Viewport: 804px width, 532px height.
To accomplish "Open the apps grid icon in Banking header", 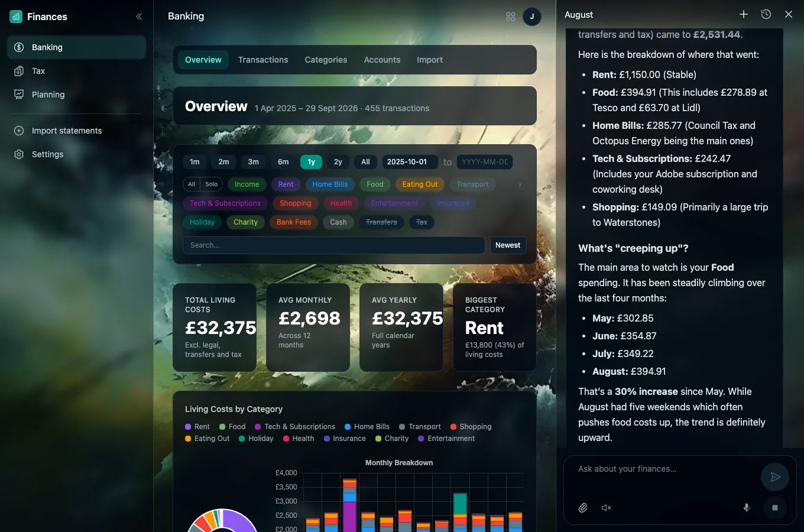I will click(x=511, y=17).
